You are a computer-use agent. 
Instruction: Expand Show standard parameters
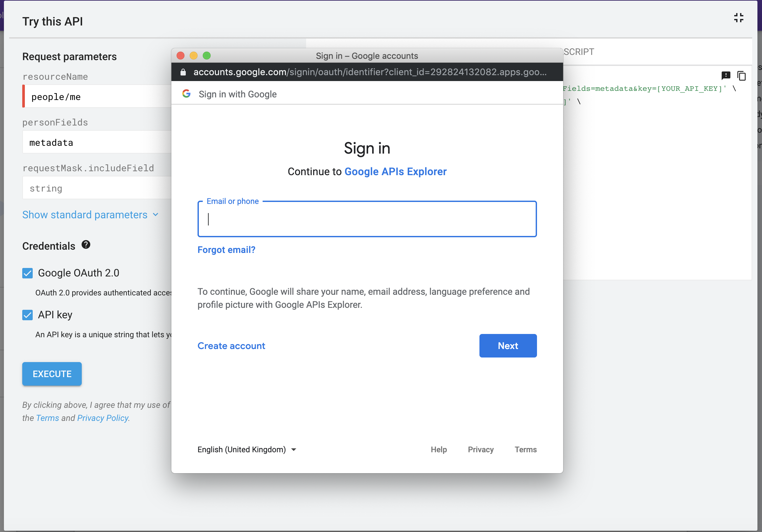click(x=90, y=215)
